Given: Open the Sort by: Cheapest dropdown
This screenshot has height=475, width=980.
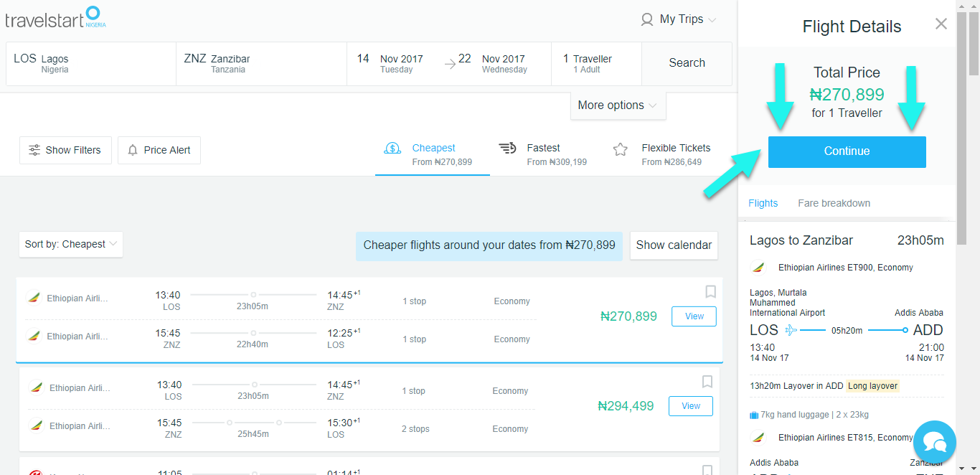Looking at the screenshot, I should coord(71,244).
